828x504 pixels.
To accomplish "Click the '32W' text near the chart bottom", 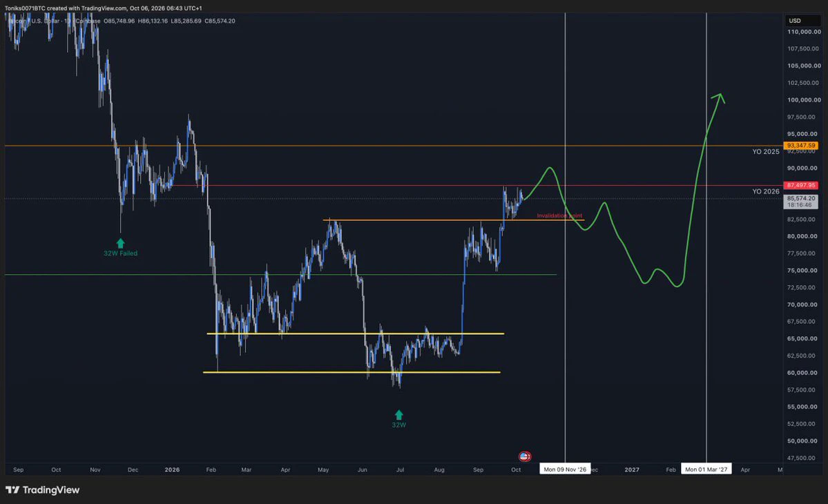I will 398,425.
